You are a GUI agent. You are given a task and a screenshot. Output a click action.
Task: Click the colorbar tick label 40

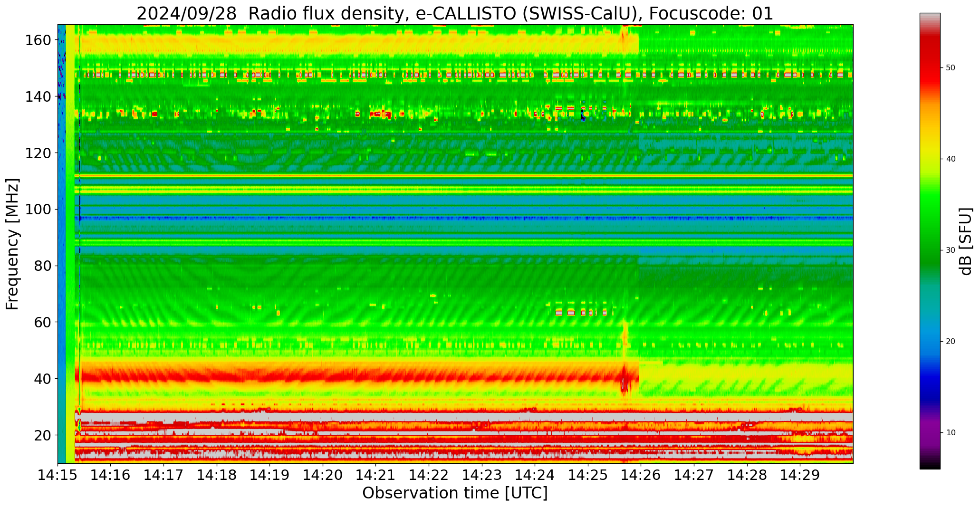(x=951, y=159)
